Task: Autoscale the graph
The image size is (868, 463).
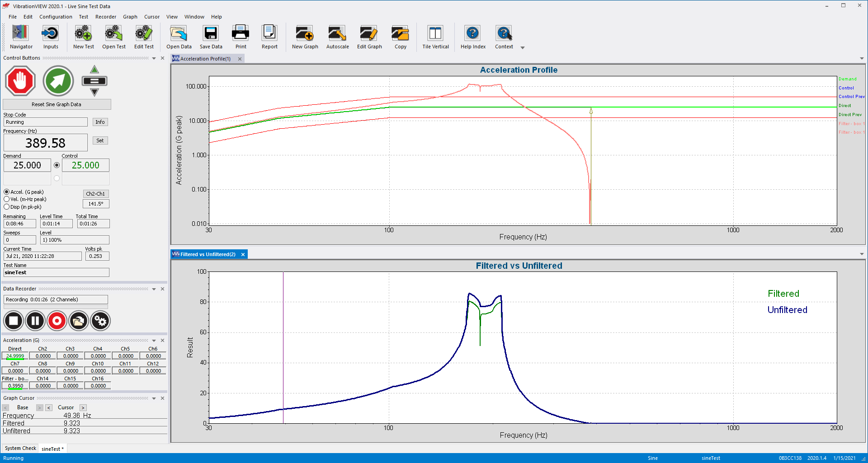Action: click(x=337, y=37)
